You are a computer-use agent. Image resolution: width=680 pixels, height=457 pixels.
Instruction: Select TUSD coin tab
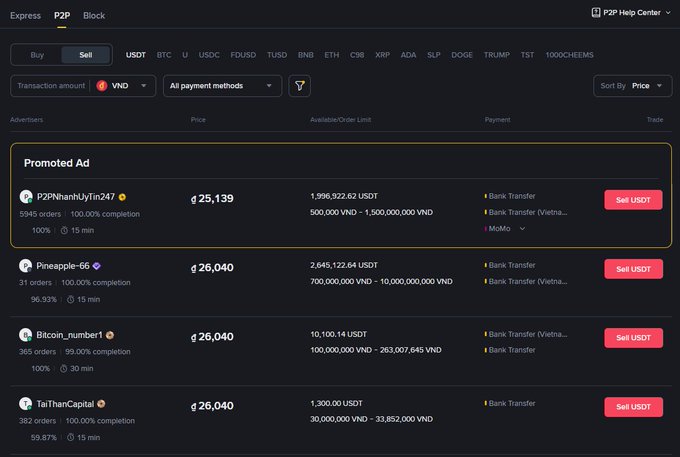277,55
